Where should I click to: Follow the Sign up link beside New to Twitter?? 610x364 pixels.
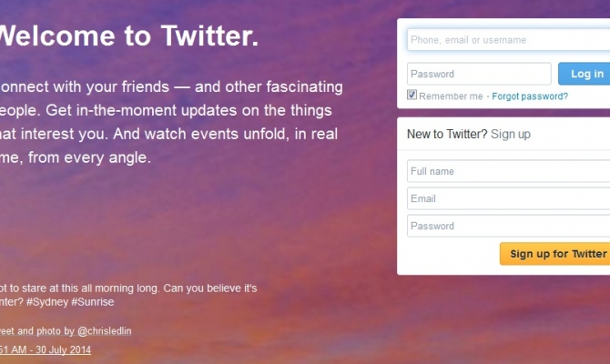click(x=510, y=134)
